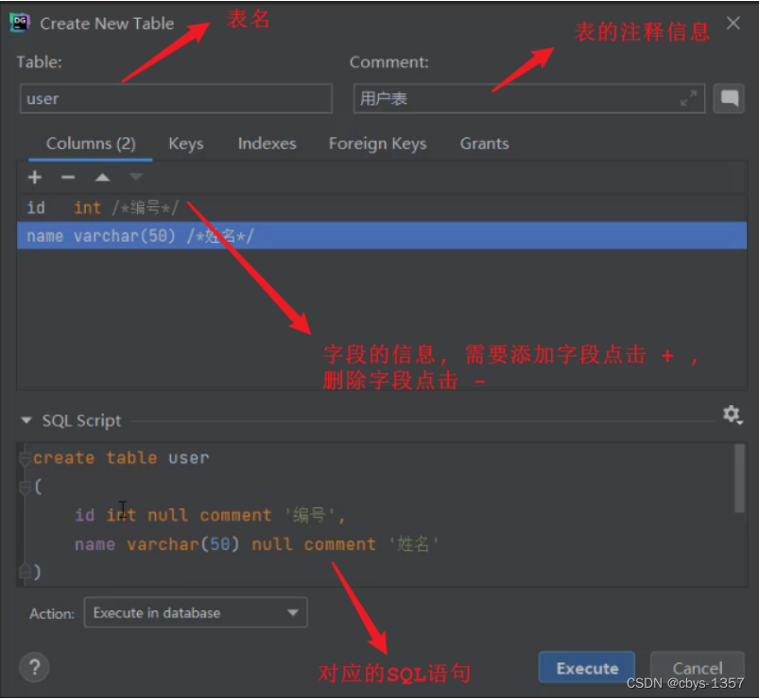
Task: Fold the opening parenthesis block
Action: [x=24, y=487]
